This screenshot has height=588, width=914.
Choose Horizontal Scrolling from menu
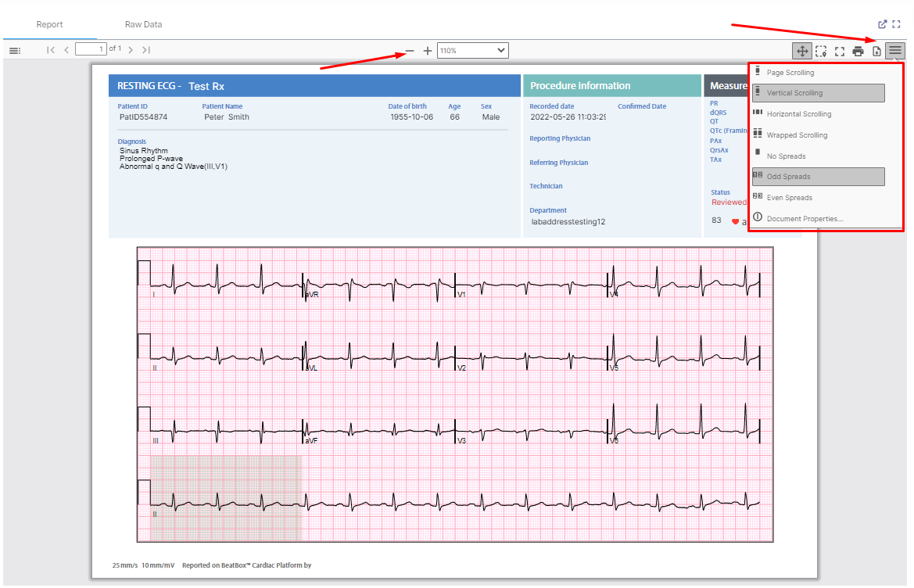click(819, 113)
